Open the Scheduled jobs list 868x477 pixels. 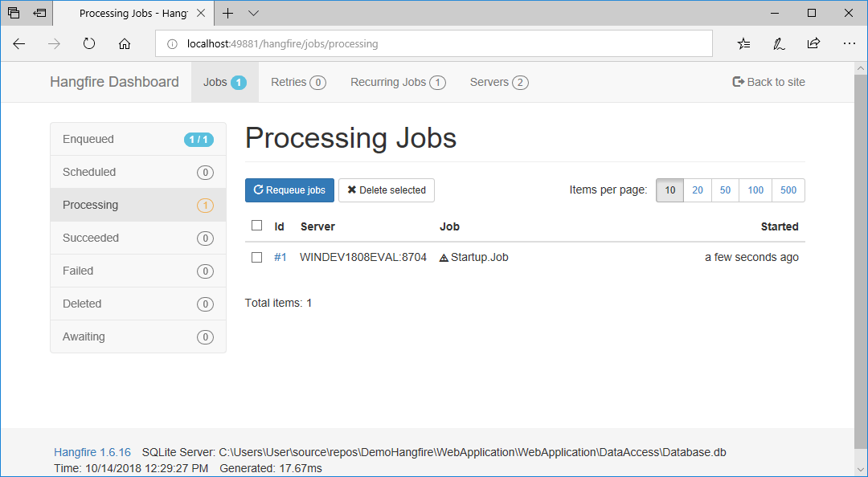tap(138, 172)
